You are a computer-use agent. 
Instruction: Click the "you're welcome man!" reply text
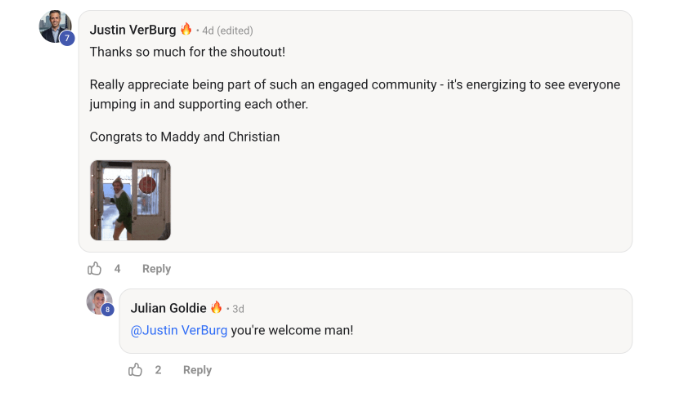click(292, 330)
